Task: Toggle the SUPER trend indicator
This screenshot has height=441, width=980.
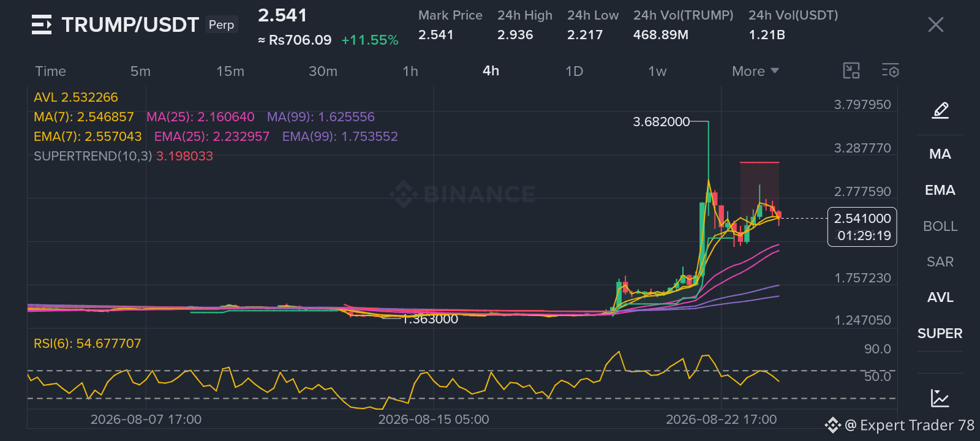Action: pyautogui.click(x=940, y=333)
